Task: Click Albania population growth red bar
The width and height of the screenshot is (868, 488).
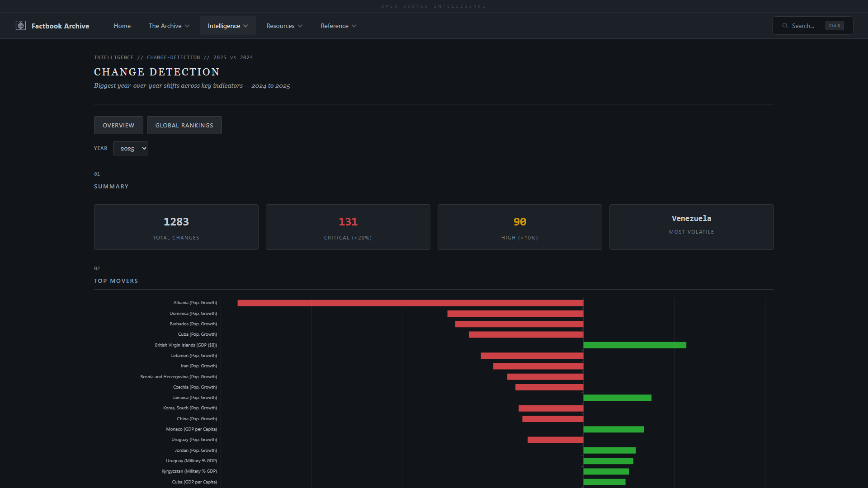Action: 410,303
